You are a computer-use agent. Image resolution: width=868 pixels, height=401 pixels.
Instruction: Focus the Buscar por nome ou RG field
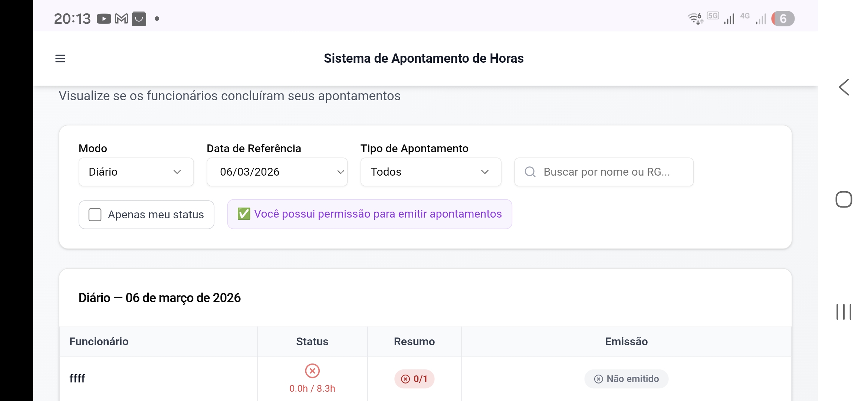604,172
